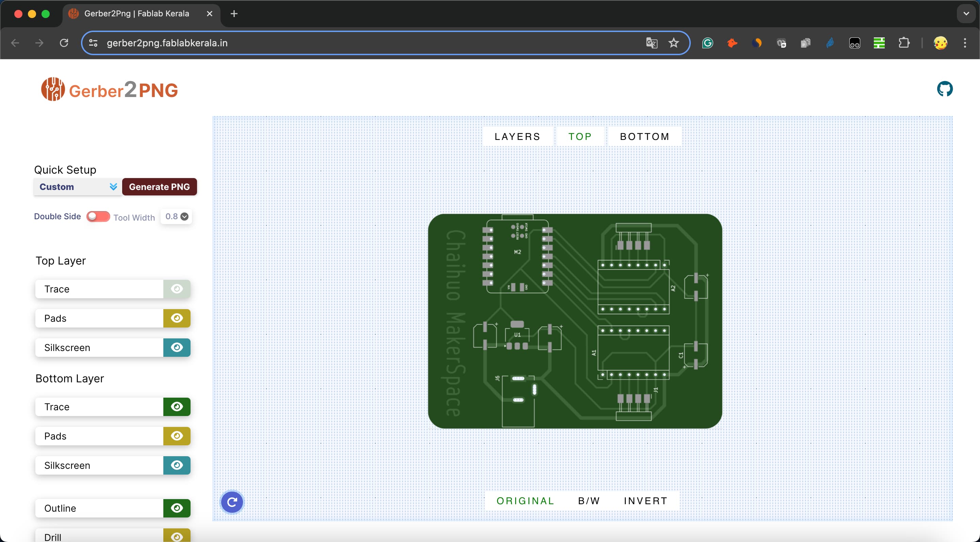Viewport: 980px width, 542px height.
Task: Click the orange crescent extension icon
Action: (757, 43)
